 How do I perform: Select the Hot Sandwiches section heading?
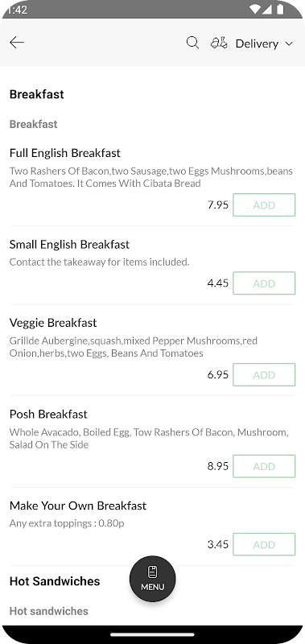pyautogui.click(x=55, y=581)
